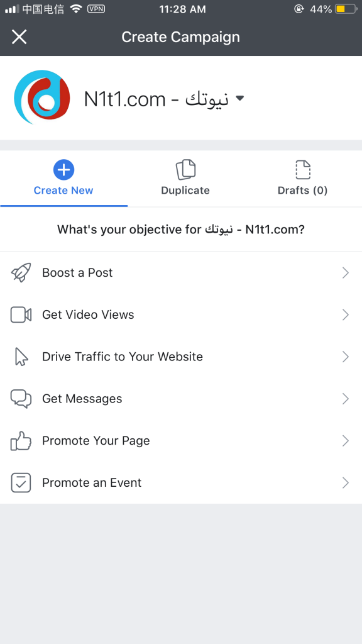Switch to the Drafts (0) tab
The height and width of the screenshot is (644, 362).
pyautogui.click(x=302, y=179)
